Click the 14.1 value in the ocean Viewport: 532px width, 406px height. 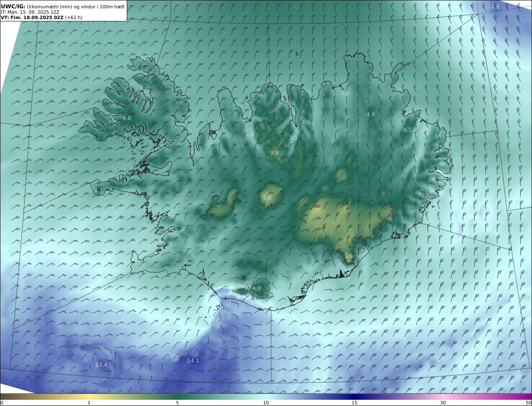[x=193, y=361]
